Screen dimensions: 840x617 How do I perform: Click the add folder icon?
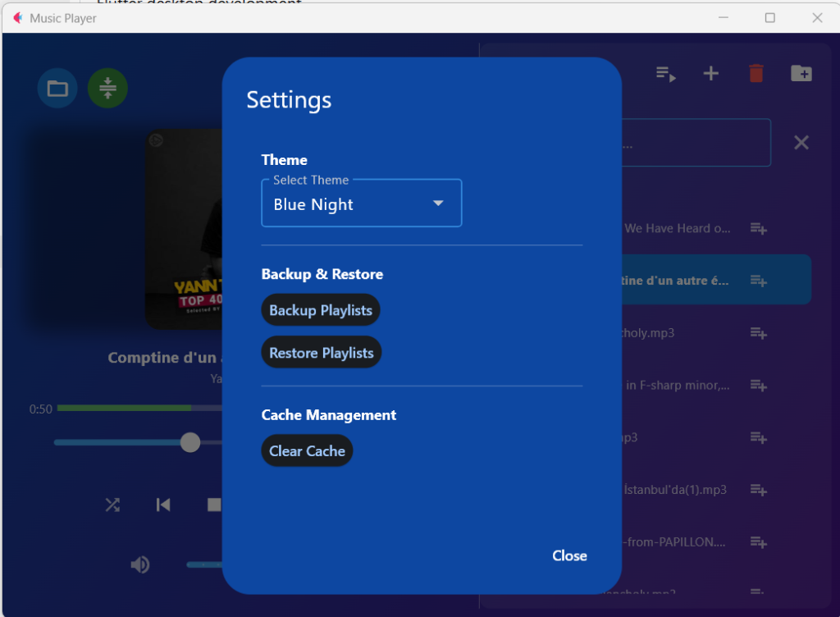(801, 74)
